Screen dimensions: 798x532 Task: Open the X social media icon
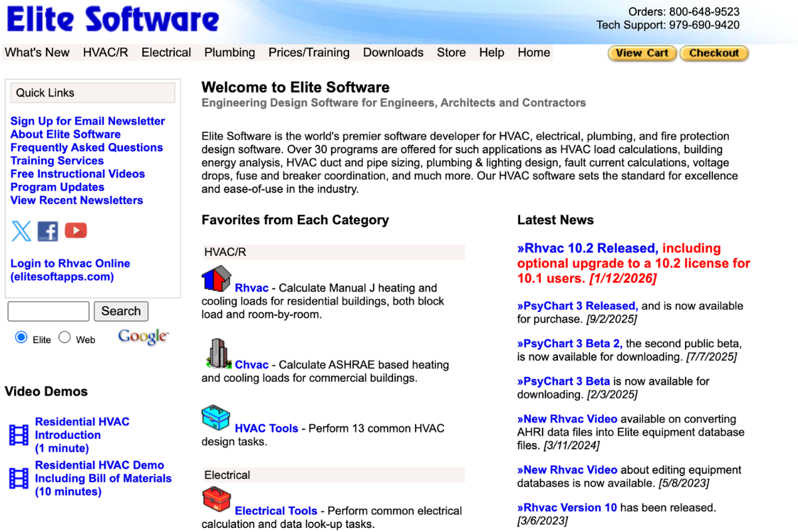[21, 231]
